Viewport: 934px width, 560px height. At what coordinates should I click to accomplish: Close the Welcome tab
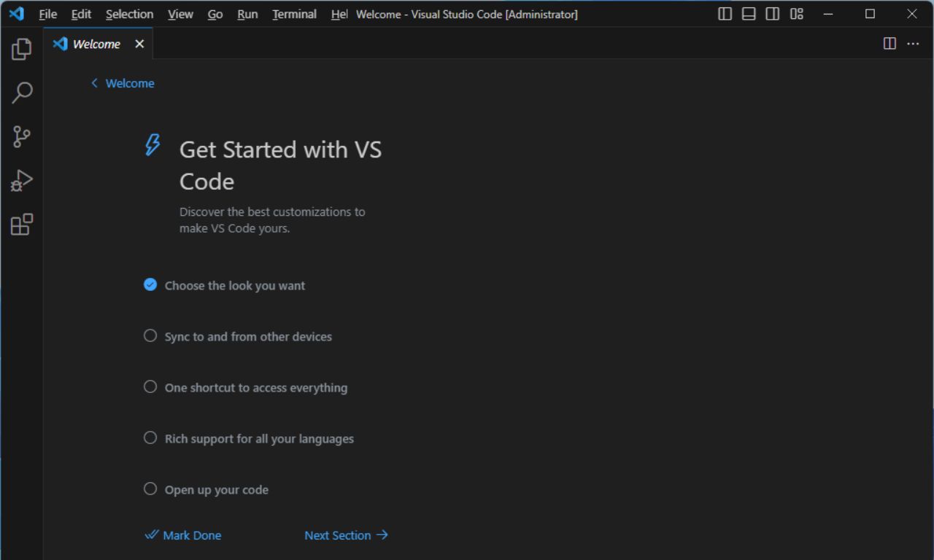coord(139,44)
